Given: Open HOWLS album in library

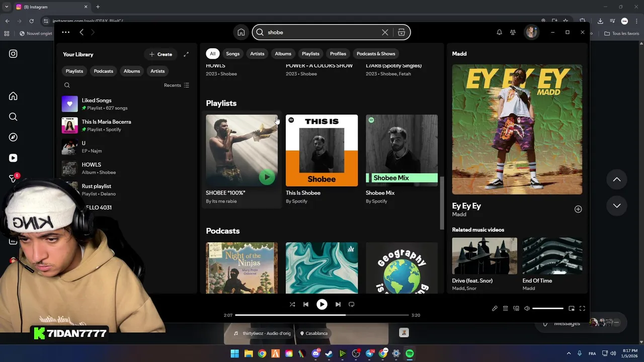Looking at the screenshot, I should tap(126, 168).
